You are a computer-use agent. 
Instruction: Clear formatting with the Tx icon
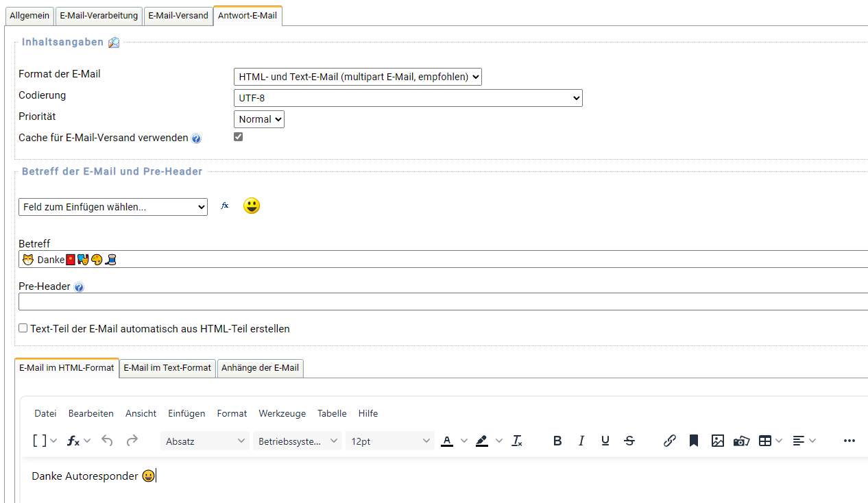coord(517,441)
